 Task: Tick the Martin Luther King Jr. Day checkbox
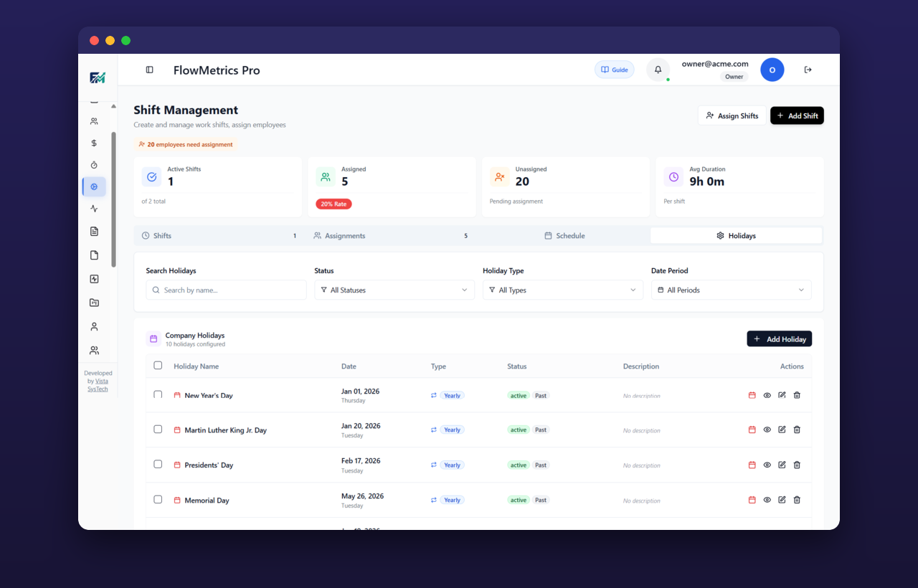(x=158, y=430)
